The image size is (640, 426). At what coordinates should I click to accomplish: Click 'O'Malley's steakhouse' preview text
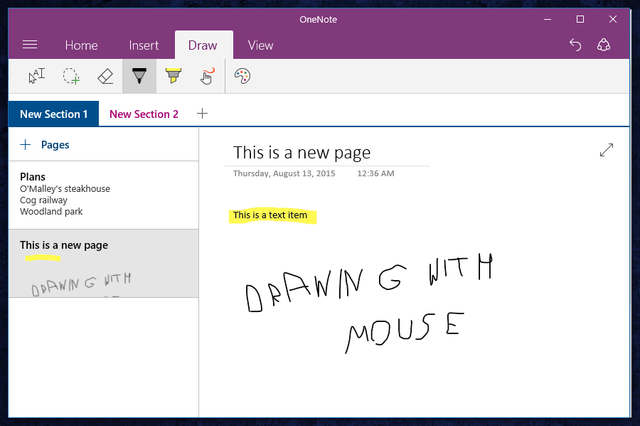pos(65,189)
